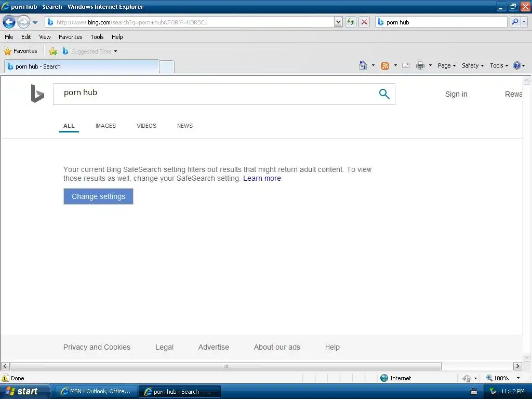
Task: Expand the feeds dropdown arrow
Action: (x=395, y=65)
